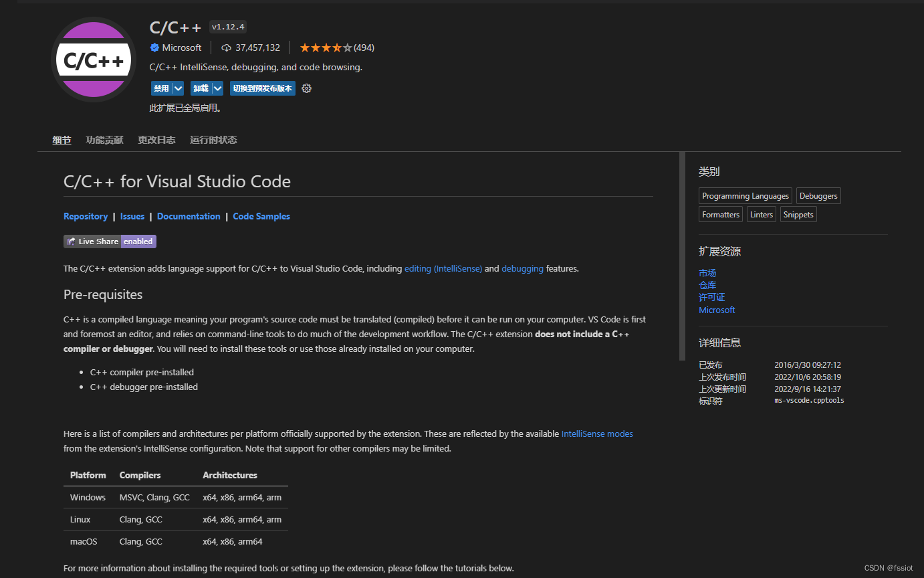Click the Pre-requisites heading

coord(103,294)
